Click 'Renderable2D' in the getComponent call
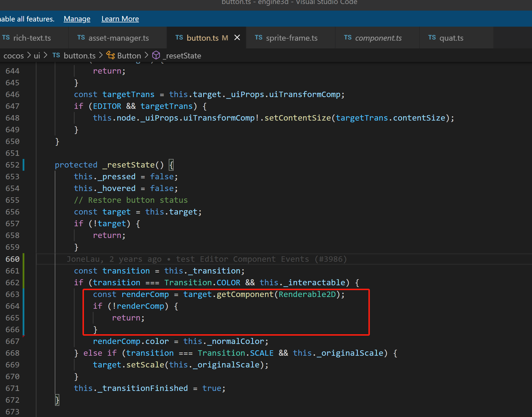Screen dimensions: 532x417 point(307,294)
